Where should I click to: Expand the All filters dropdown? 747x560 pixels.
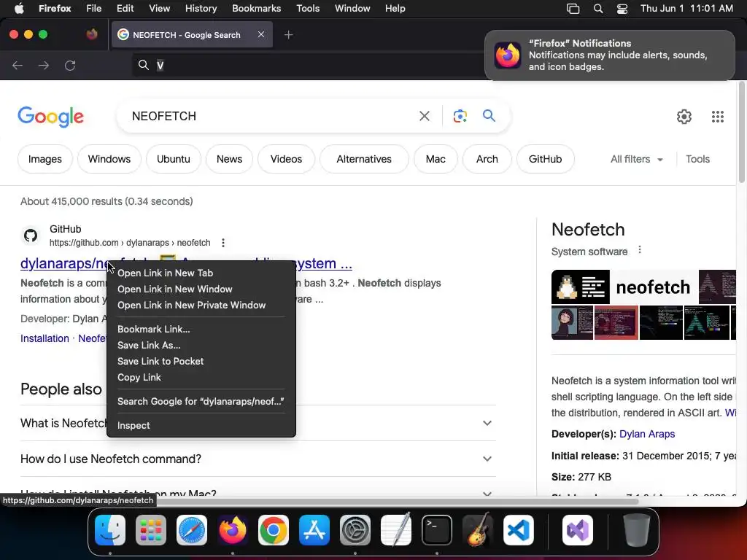(x=636, y=159)
